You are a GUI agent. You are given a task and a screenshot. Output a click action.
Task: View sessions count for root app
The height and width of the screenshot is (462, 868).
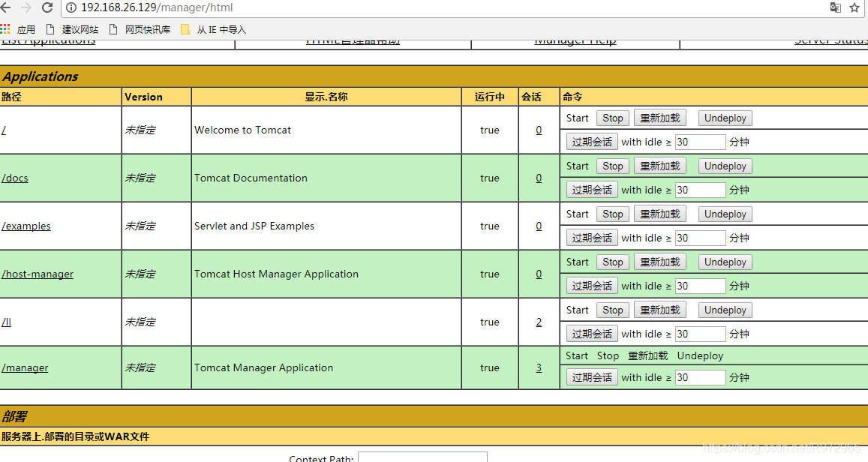tap(539, 130)
